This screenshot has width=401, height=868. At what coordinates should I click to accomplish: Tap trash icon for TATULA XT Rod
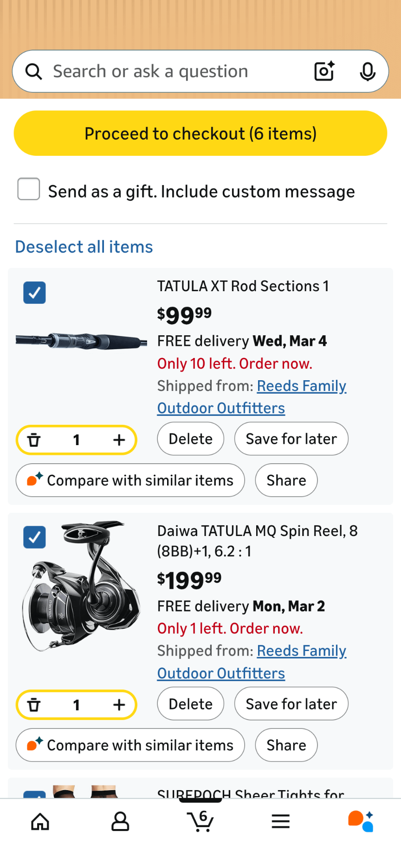tap(34, 440)
